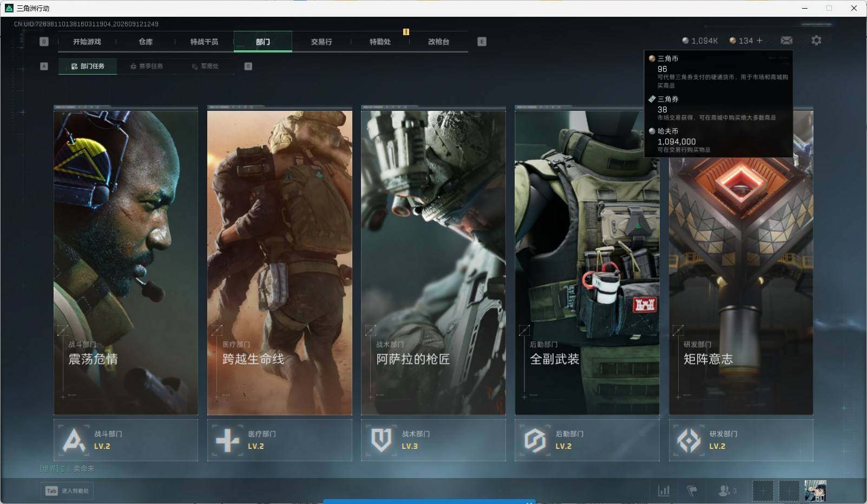The image size is (867, 504).
Task: Click the yellow alert badge above 特勤处
Action: (x=406, y=32)
